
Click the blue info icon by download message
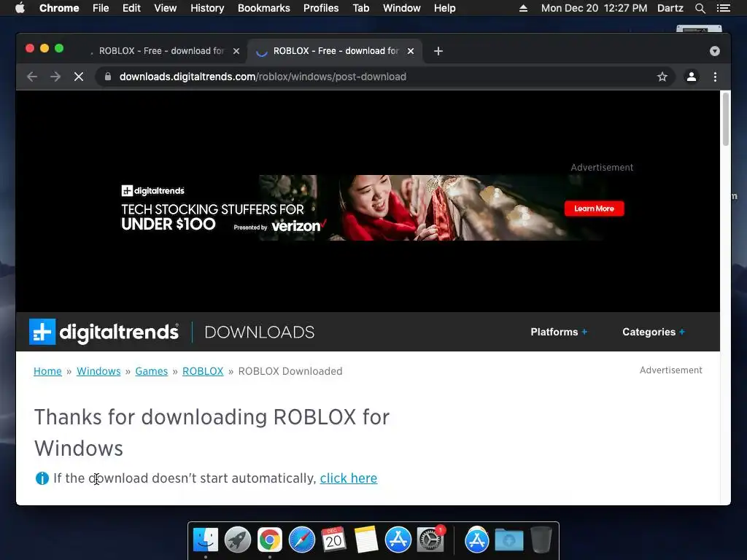[x=42, y=478]
